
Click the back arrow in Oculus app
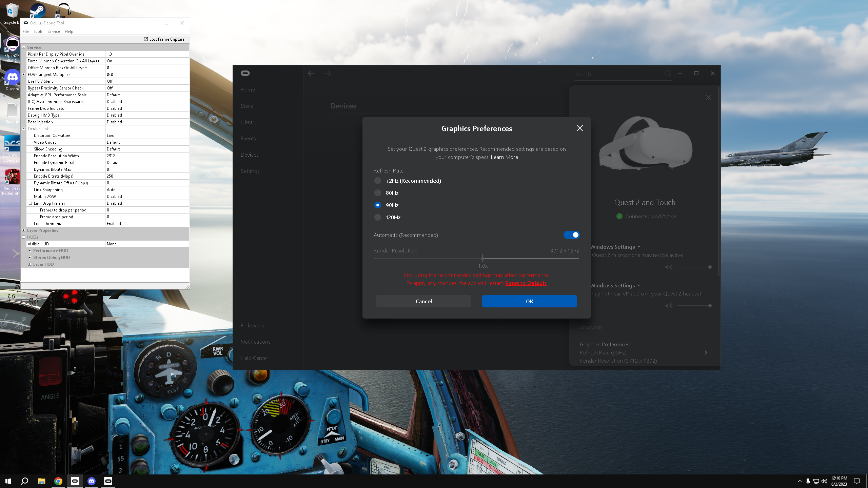(311, 73)
